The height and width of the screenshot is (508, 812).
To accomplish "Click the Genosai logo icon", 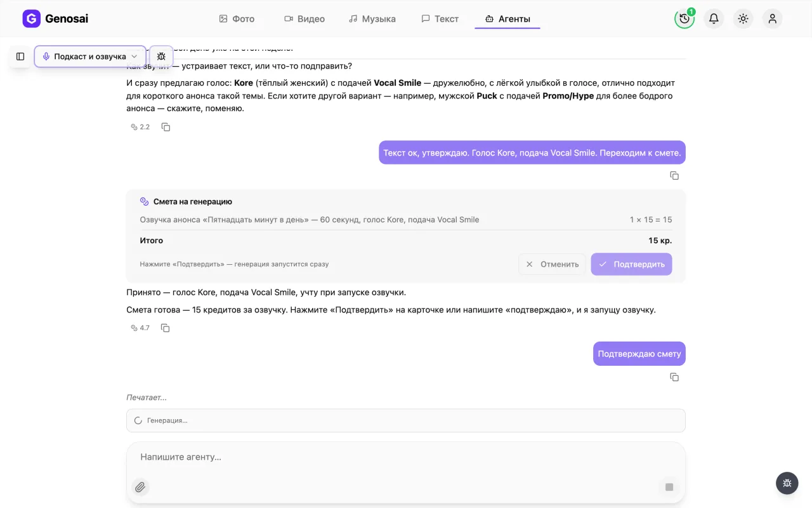I will click(31, 18).
